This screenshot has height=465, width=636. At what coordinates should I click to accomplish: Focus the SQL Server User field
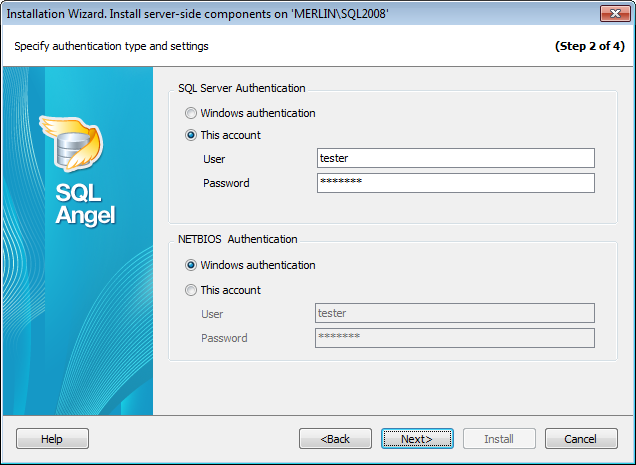click(456, 158)
